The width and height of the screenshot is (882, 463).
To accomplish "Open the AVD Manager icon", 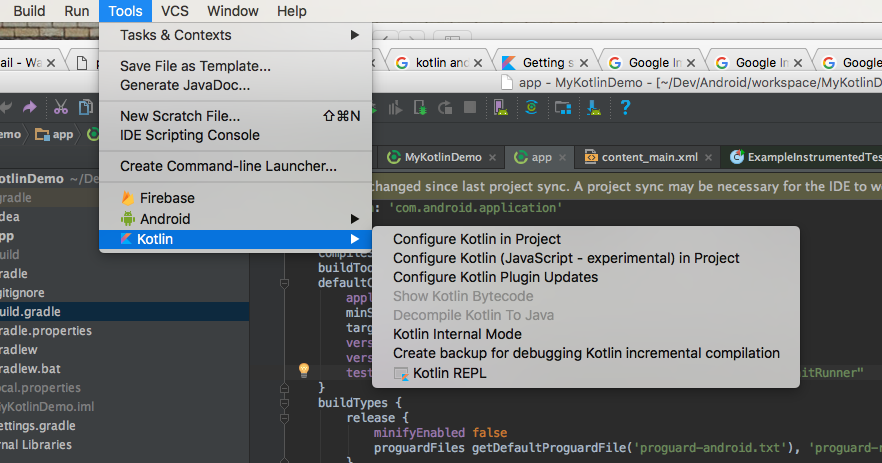I will (501, 107).
